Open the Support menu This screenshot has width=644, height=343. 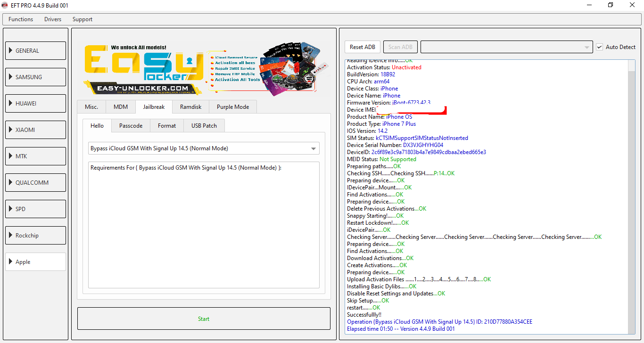click(83, 19)
